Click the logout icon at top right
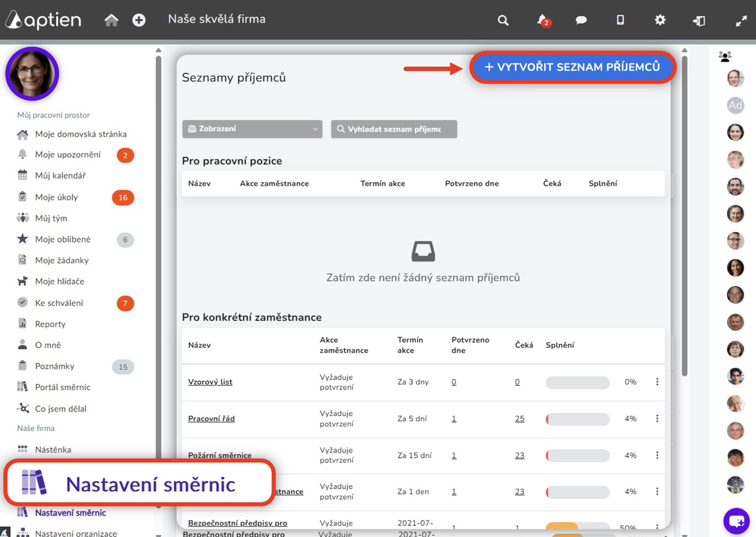Viewport: 756px width, 537px height. coord(699,20)
